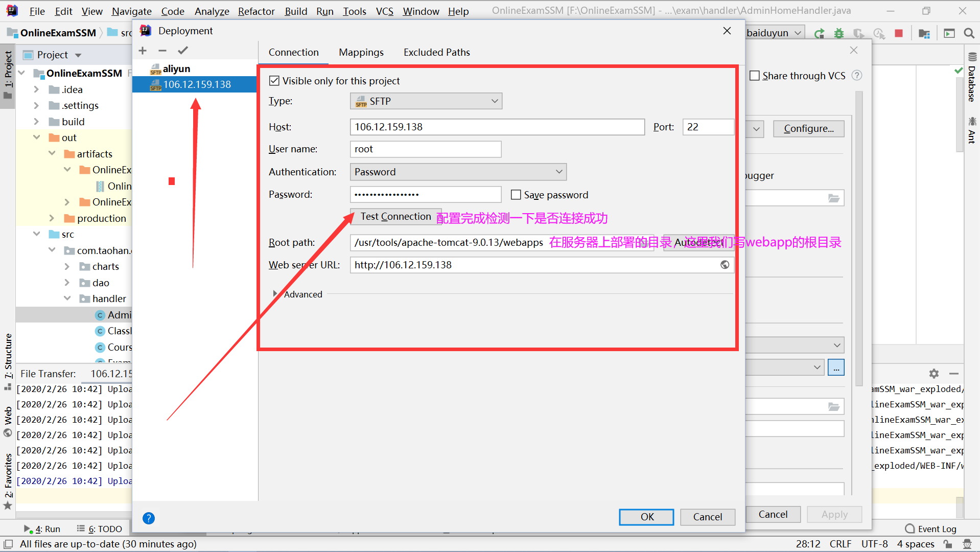Select the Connection tab
This screenshot has width=980, height=552.
294,52
